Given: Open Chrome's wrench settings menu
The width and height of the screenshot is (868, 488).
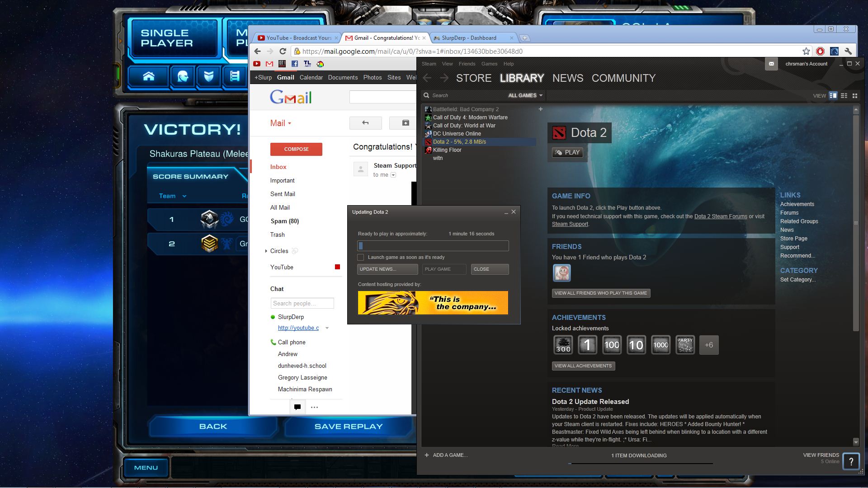Looking at the screenshot, I should coord(849,51).
